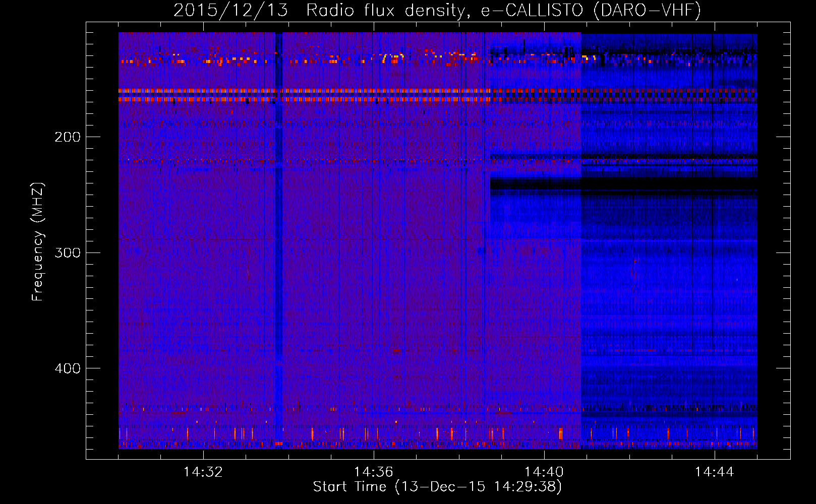Click the '200' frequency axis label
Image resolution: width=816 pixels, height=504 pixels.
click(x=67, y=137)
